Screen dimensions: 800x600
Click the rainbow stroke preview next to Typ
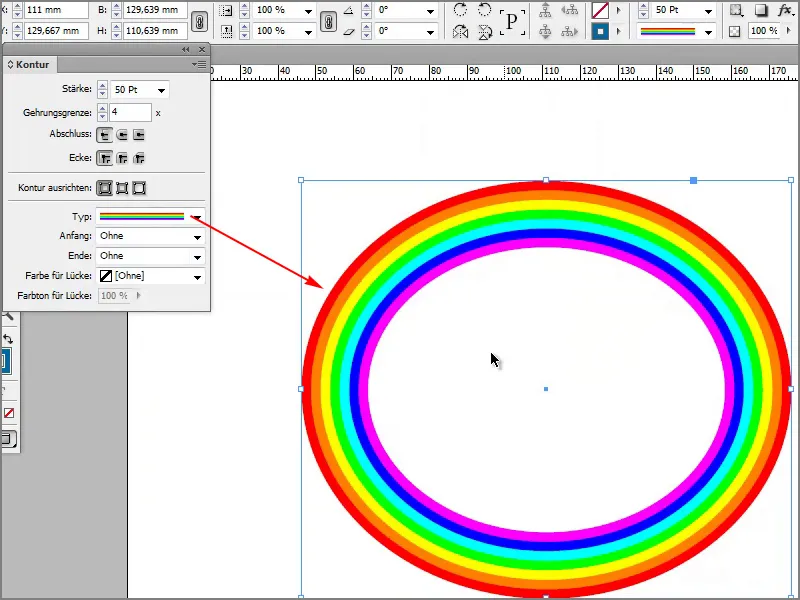[140, 215]
